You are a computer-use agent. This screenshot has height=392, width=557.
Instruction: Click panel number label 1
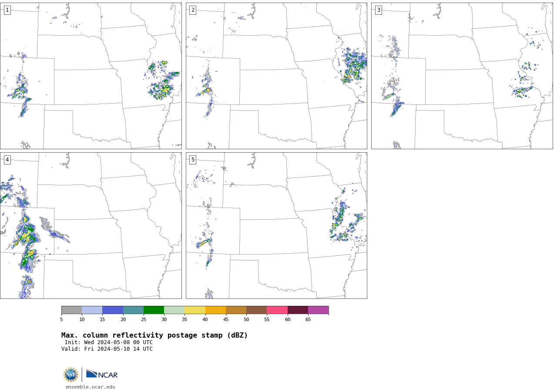pyautogui.click(x=7, y=10)
